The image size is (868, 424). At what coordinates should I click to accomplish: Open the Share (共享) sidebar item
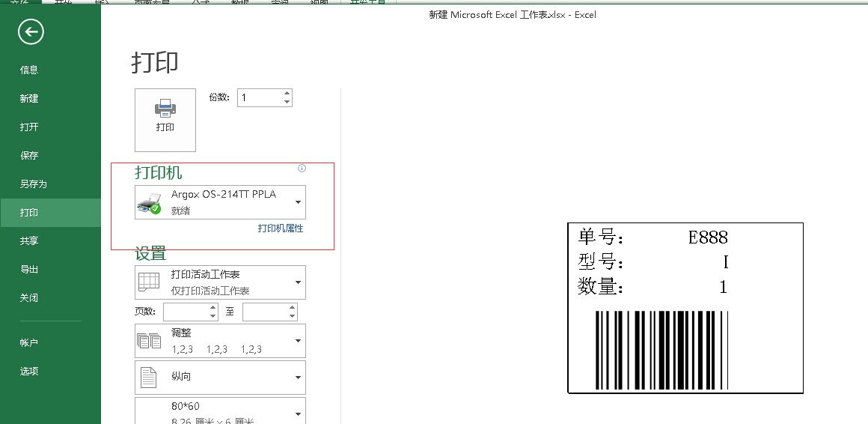click(x=29, y=240)
